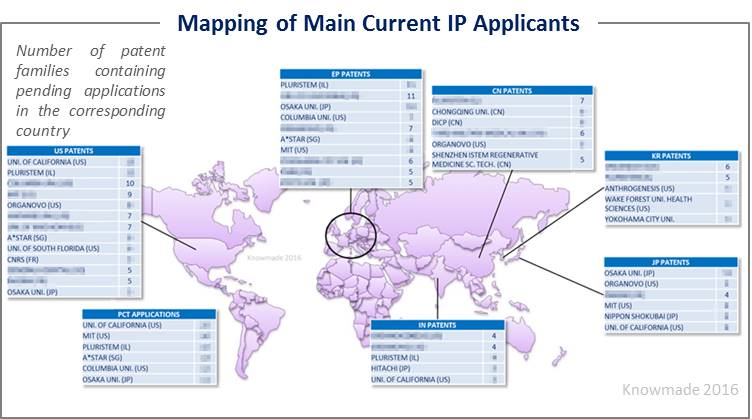Image resolution: width=752 pixels, height=419 pixels.
Task: Click the value "5" in KR PATENTS table
Action: [728, 177]
